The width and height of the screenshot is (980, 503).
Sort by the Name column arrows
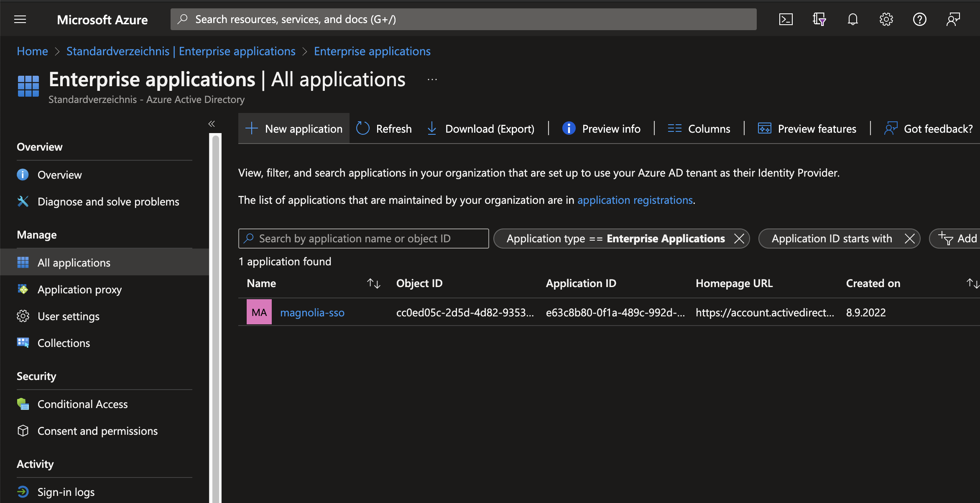tap(373, 283)
